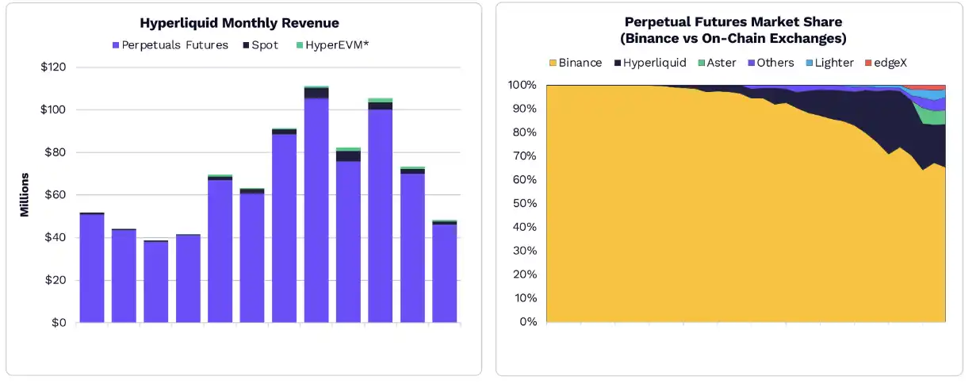Click the edgeX red legend swatch
The height and width of the screenshot is (384, 980).
867,63
